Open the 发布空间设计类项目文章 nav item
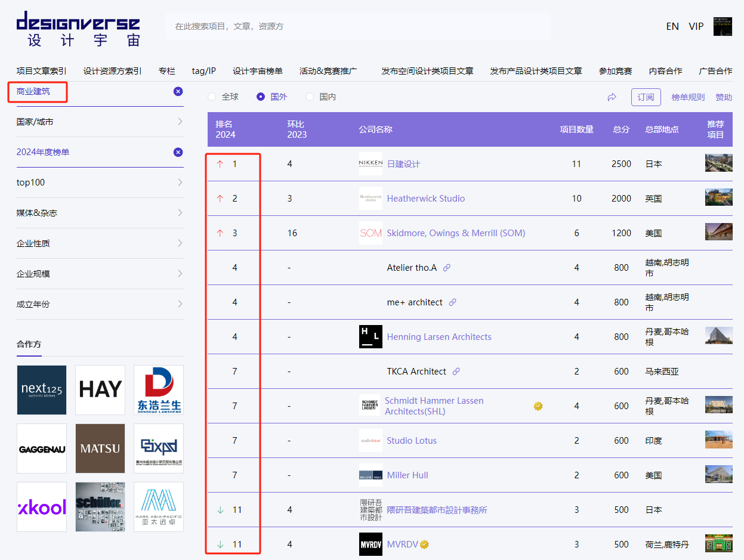This screenshot has height=560, width=744. (x=428, y=71)
